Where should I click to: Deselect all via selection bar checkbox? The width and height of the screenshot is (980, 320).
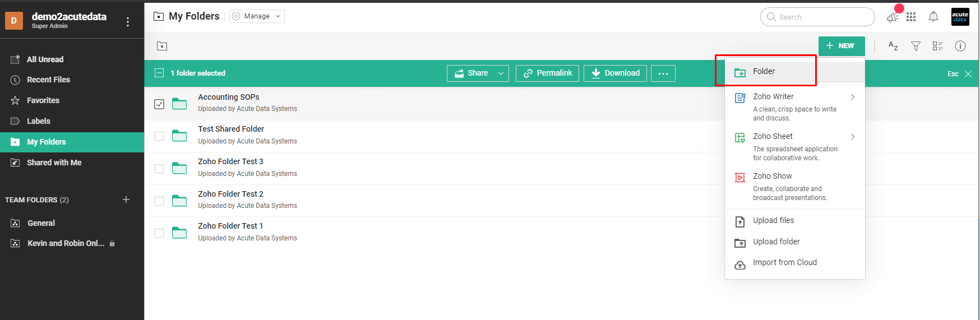[x=159, y=73]
